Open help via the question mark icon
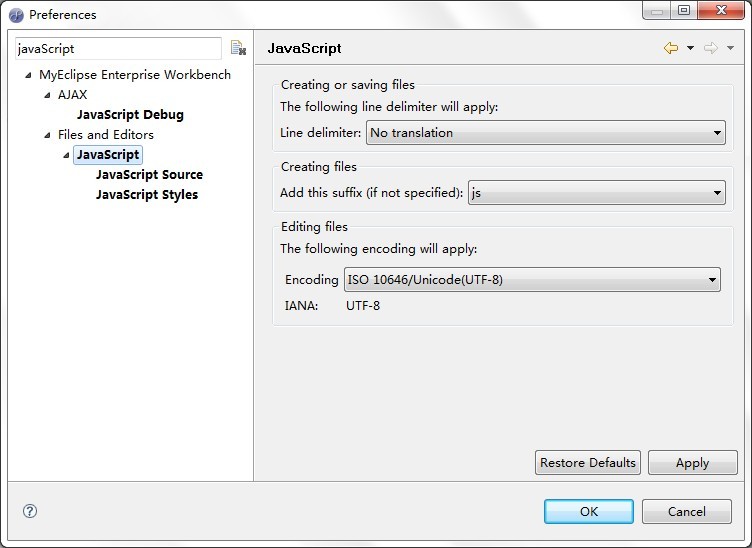The width and height of the screenshot is (752, 548). (x=30, y=511)
